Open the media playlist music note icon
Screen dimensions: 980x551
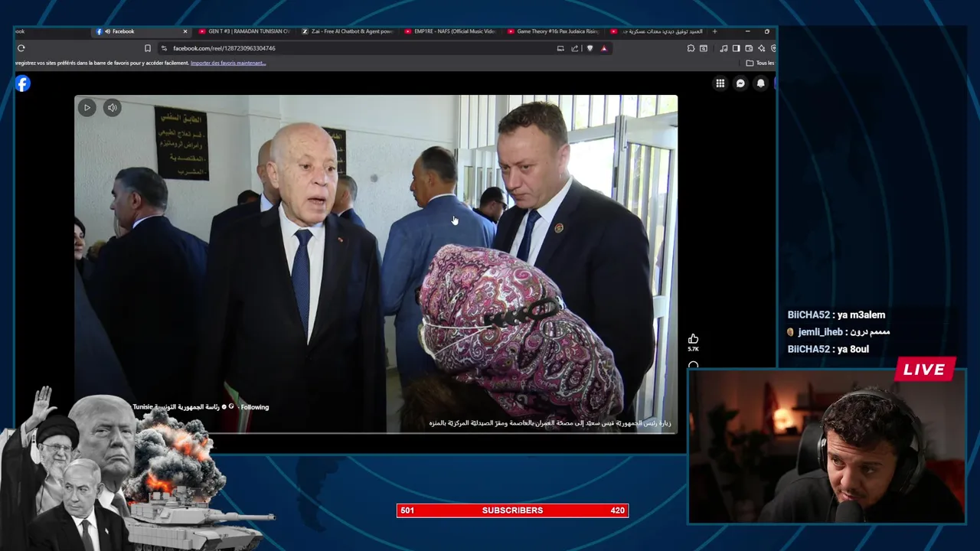[724, 48]
